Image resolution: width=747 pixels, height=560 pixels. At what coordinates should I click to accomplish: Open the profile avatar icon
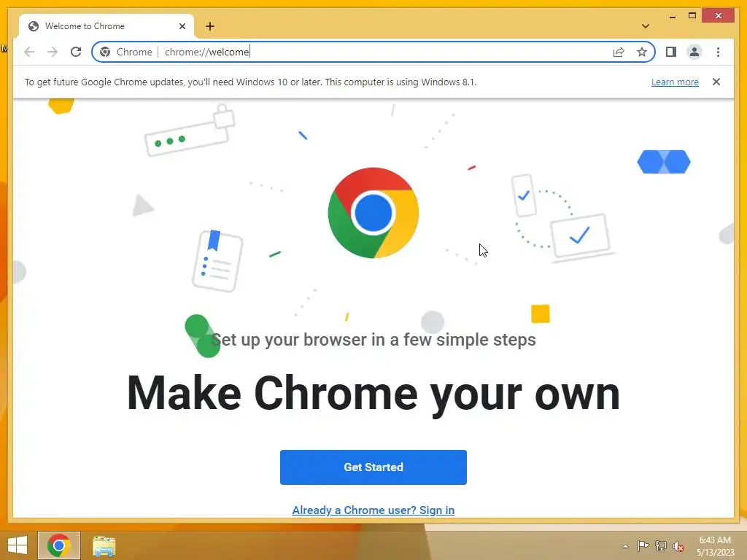[694, 52]
